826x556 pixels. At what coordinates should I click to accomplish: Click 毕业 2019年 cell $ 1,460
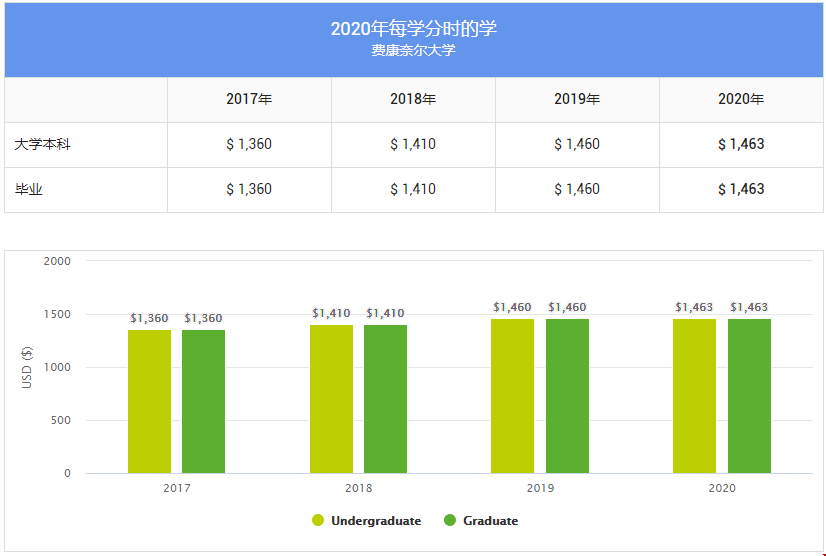[577, 189]
